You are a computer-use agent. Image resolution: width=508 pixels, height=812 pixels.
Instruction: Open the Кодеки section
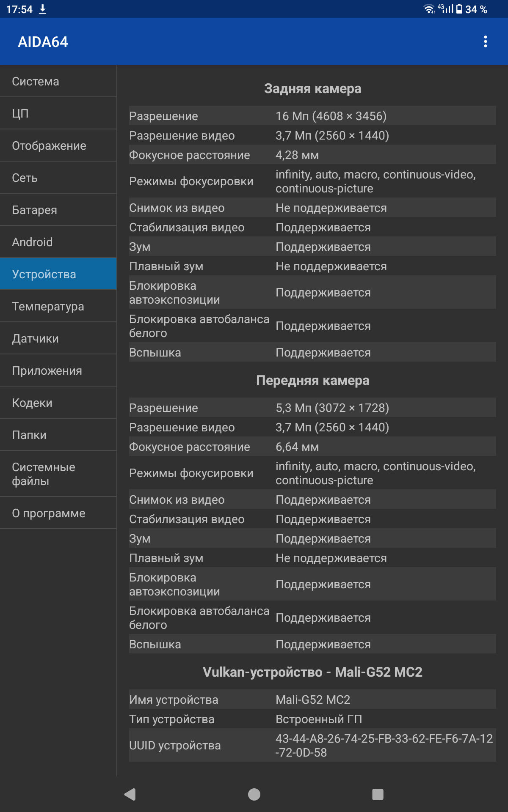pyautogui.click(x=58, y=403)
